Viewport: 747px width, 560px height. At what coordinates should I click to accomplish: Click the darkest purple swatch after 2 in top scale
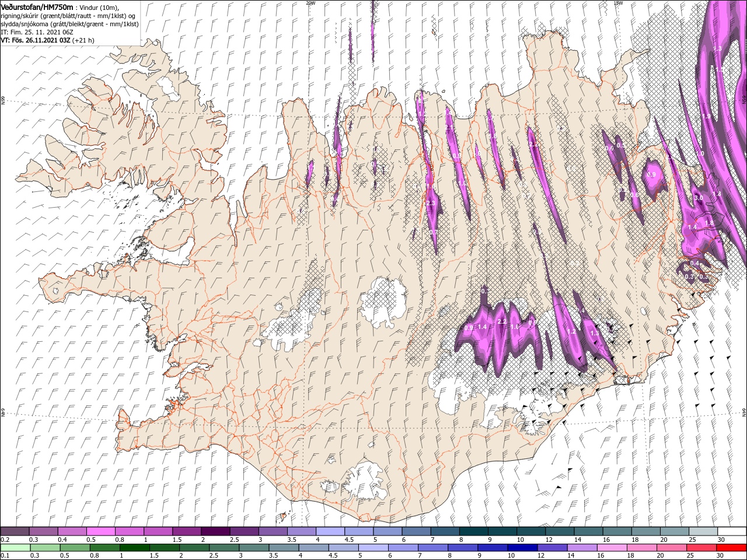click(215, 531)
